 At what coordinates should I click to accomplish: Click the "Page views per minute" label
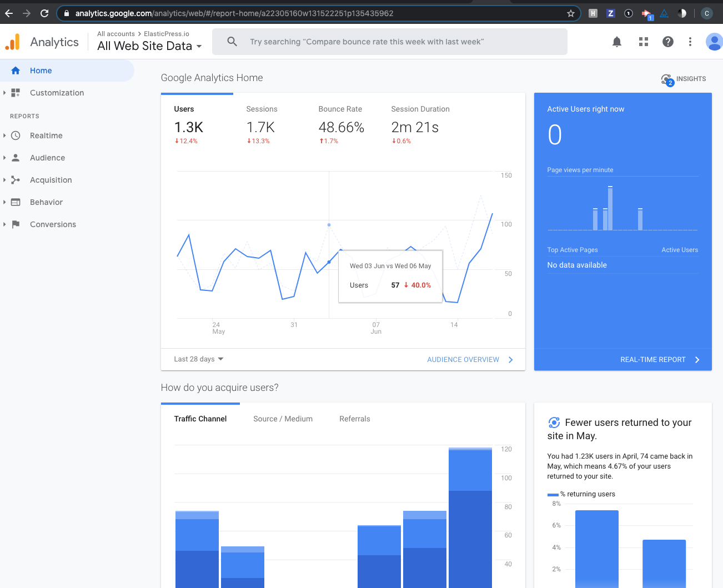(580, 170)
